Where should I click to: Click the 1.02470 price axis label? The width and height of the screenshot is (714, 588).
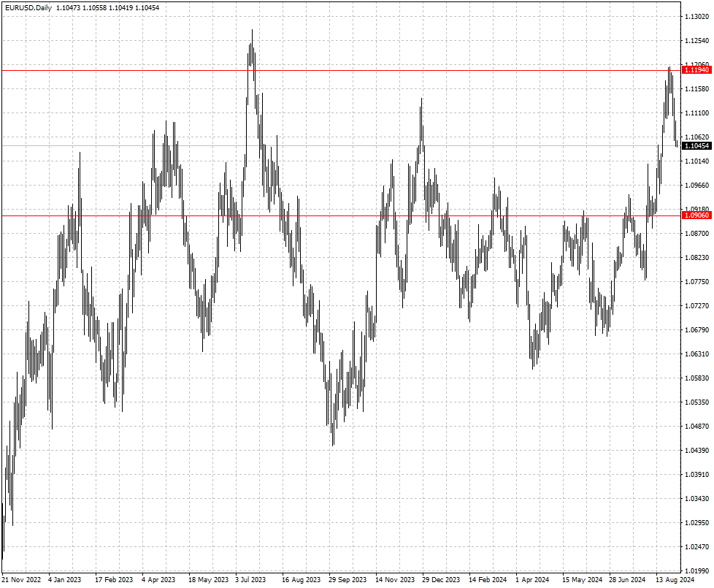tap(696, 548)
